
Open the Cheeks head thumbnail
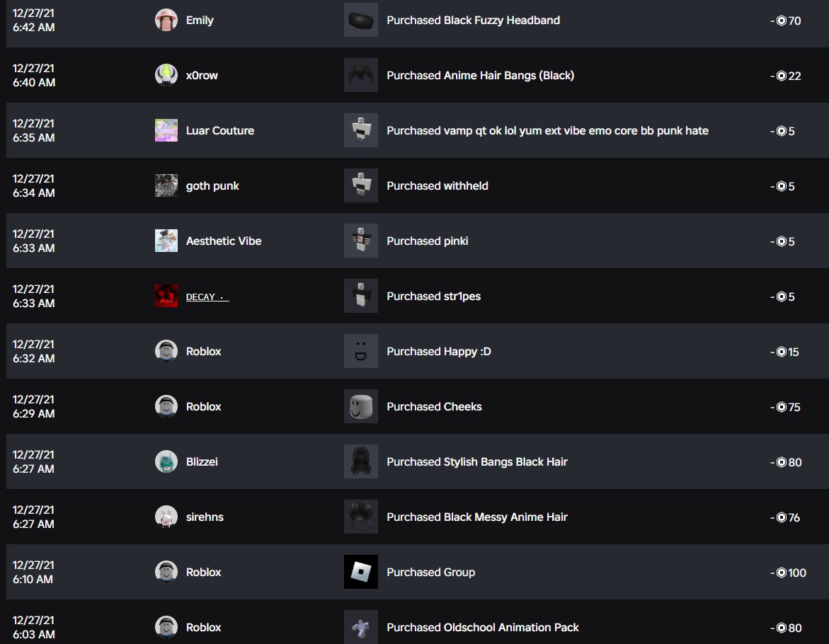360,406
